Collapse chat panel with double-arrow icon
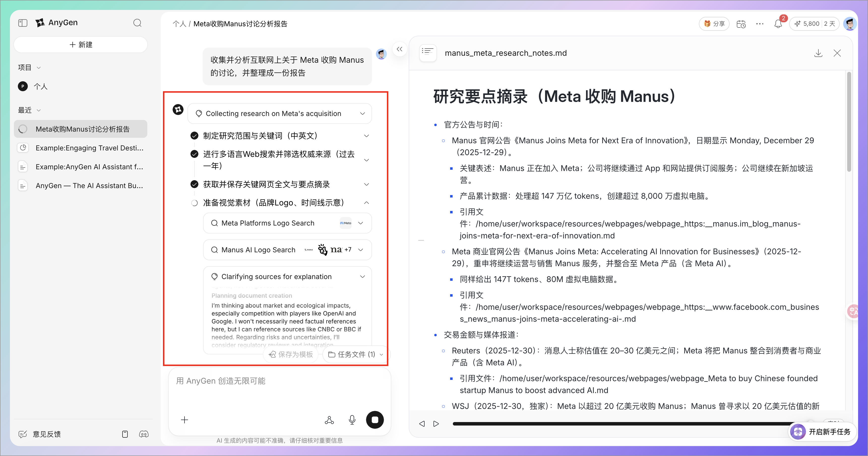 coord(399,49)
